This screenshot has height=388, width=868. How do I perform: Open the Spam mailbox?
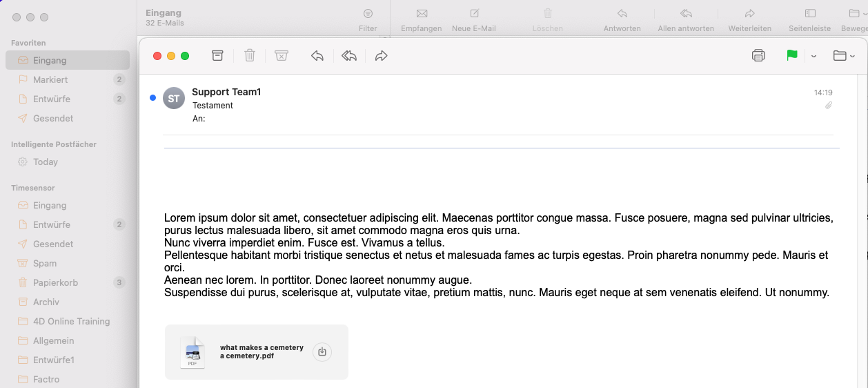tap(68, 263)
